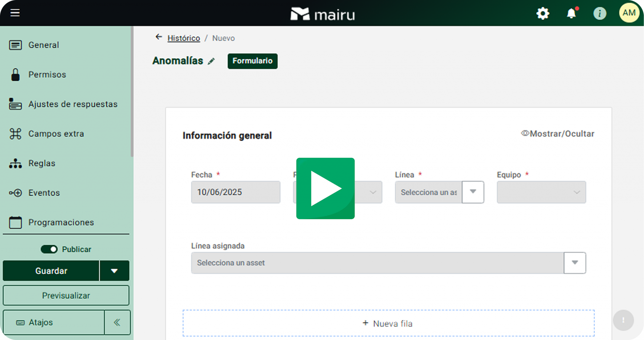
Task: Follow the Histórico breadcrumb link
Action: (x=184, y=38)
